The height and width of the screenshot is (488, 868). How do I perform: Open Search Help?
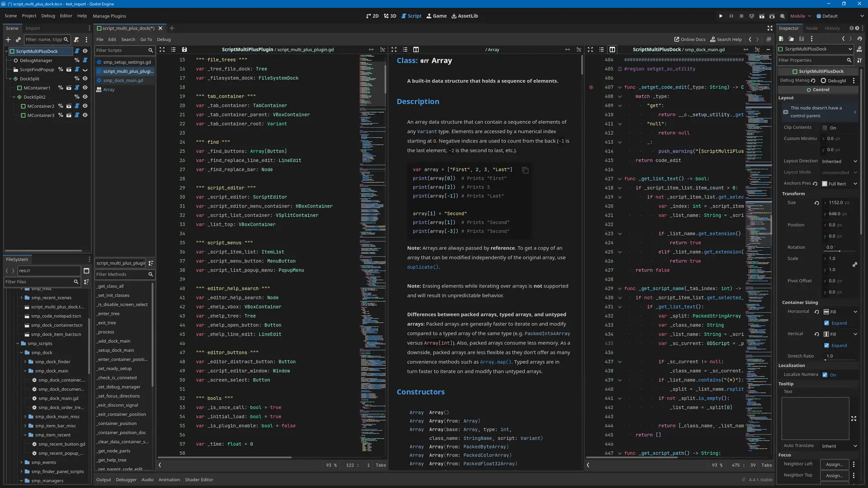click(x=726, y=39)
